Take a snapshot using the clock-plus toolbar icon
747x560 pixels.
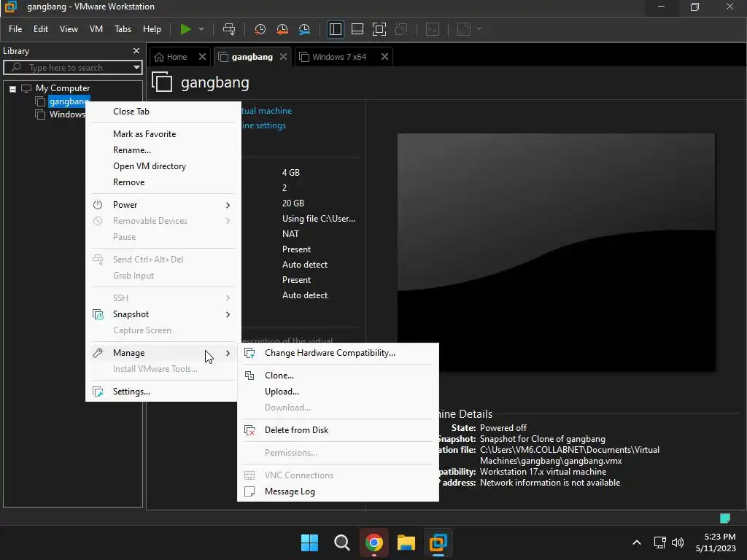[260, 29]
